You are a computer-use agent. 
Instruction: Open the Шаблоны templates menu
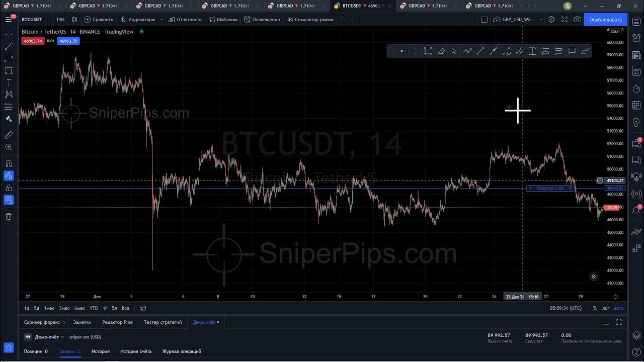(223, 20)
